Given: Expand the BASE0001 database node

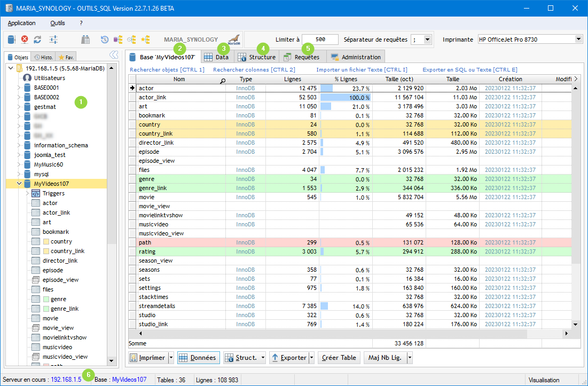Looking at the screenshot, I should 19,88.
